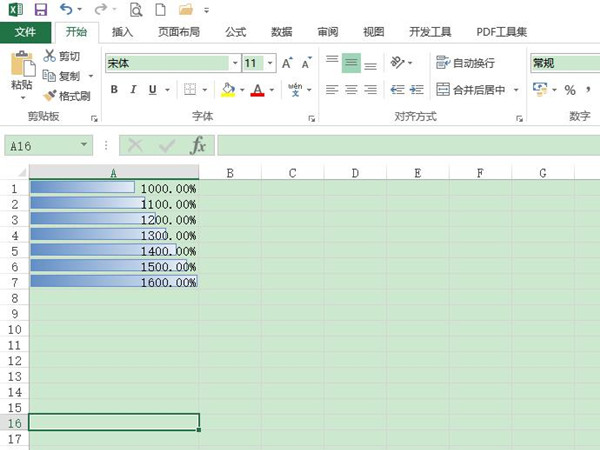
Task: Click the increase font size icon
Action: tap(288, 63)
